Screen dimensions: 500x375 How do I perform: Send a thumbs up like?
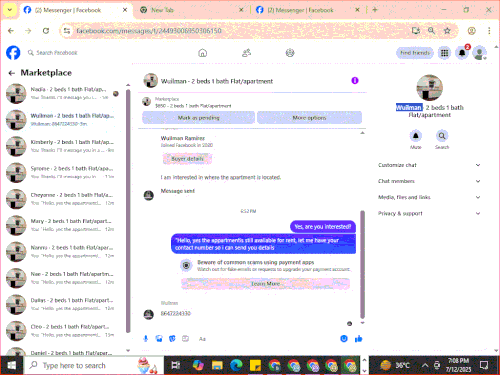(359, 339)
